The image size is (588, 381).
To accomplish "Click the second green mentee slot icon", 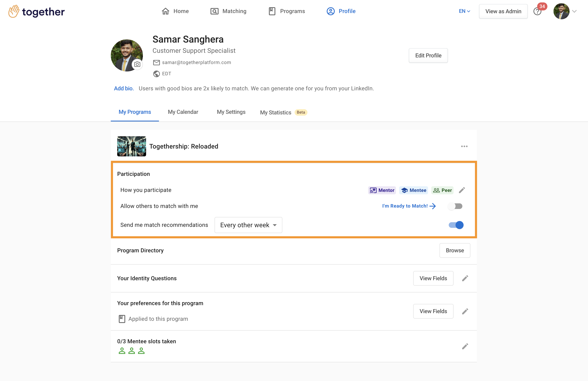I will click(x=131, y=351).
